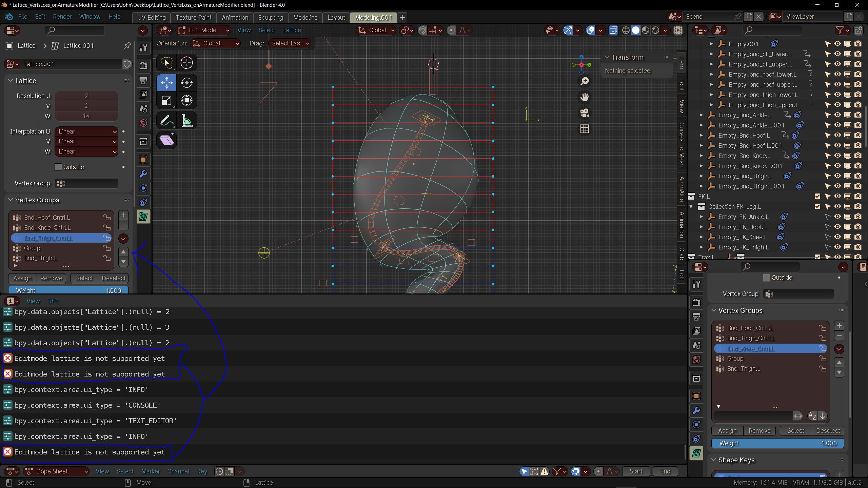Toggle the Outside checkbox in left Lattice panel

tap(58, 167)
